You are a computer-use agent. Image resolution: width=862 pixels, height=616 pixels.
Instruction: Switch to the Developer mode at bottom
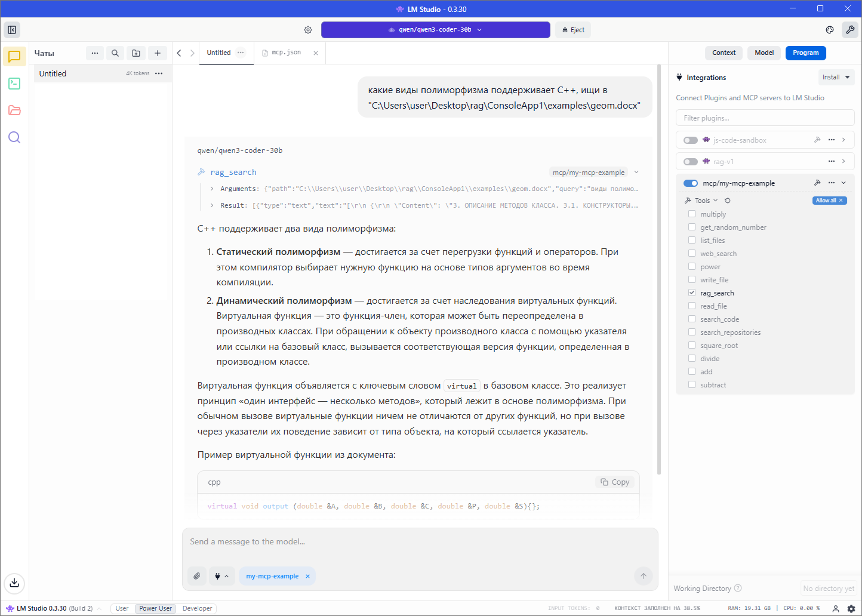pyautogui.click(x=196, y=608)
